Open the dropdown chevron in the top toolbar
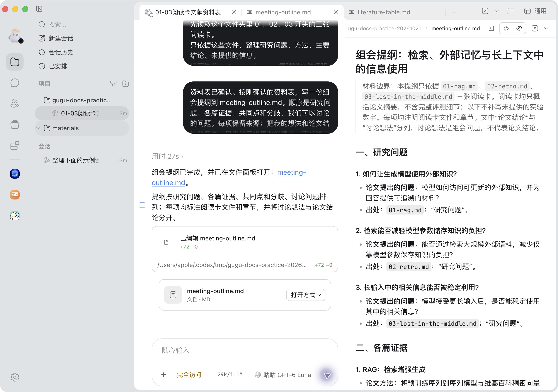This screenshot has height=392, width=558. pyautogui.click(x=497, y=11)
